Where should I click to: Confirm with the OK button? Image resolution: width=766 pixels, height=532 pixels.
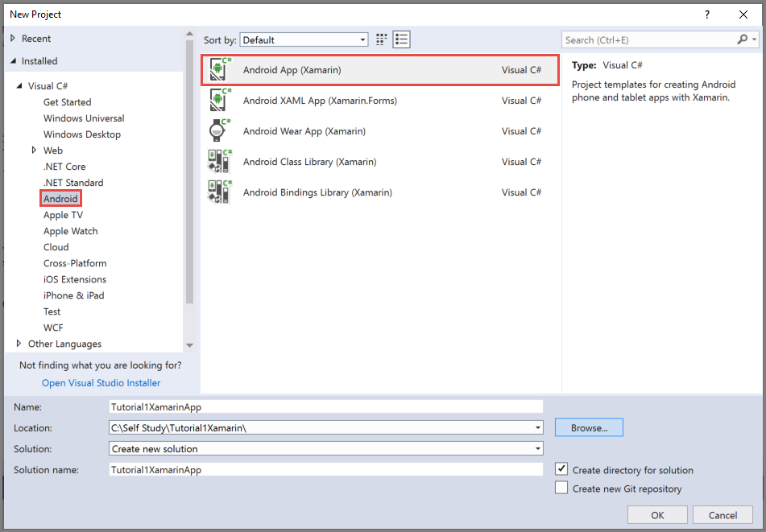click(657, 515)
